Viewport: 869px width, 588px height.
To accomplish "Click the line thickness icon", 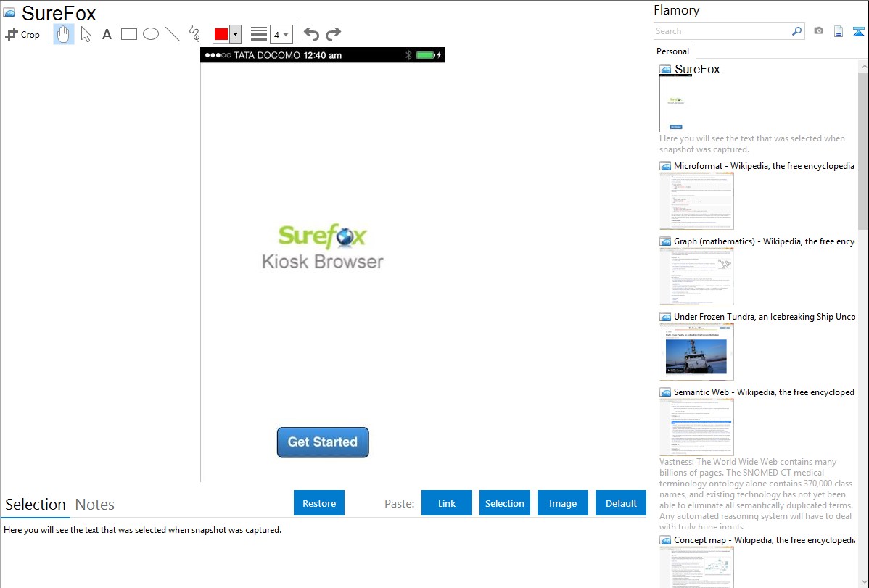I will click(x=259, y=34).
